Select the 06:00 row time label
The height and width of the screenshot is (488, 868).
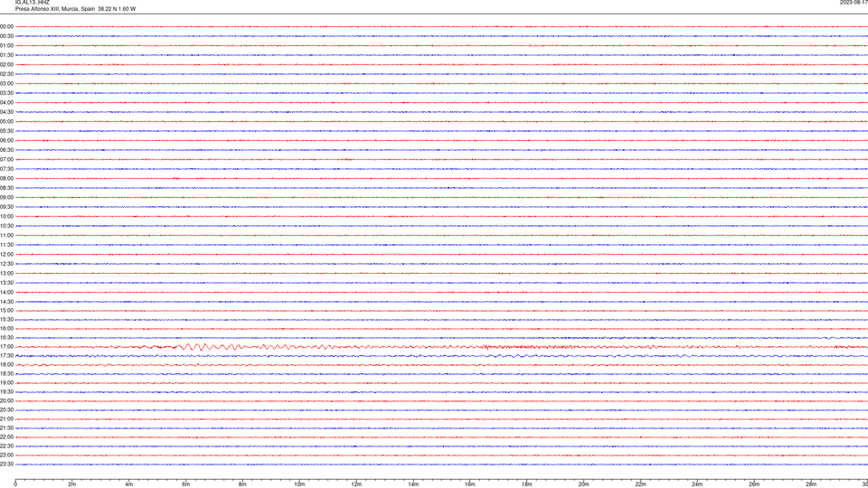click(x=6, y=141)
